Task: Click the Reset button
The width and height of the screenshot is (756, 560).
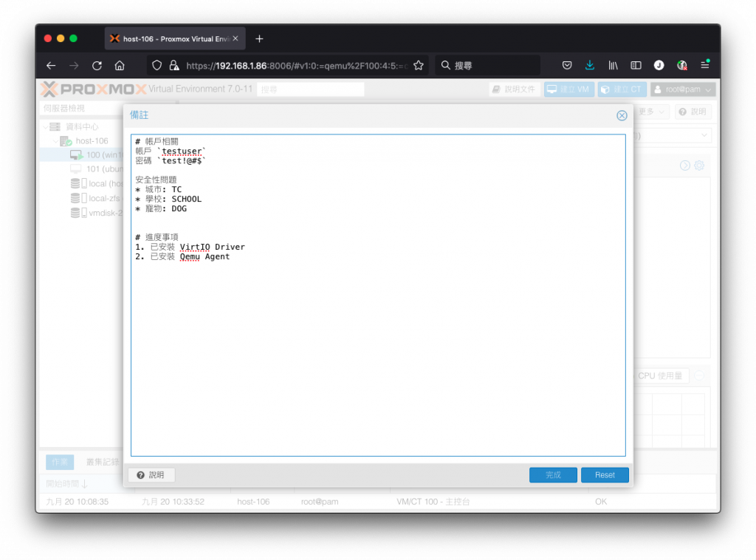Action: tap(605, 474)
